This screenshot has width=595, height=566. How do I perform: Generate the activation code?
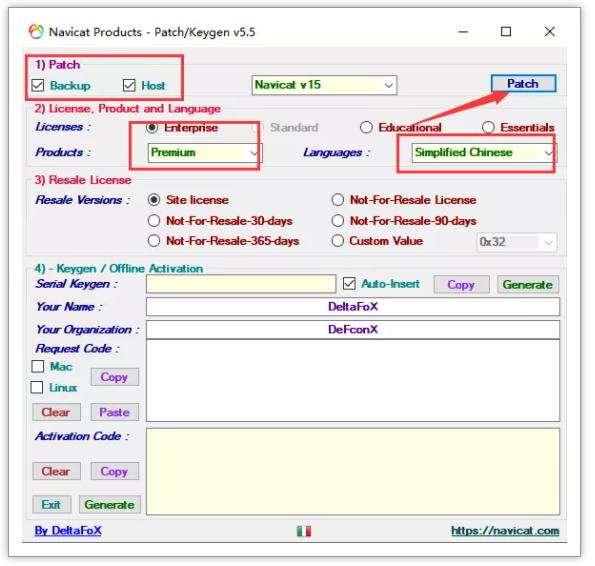[x=110, y=505]
